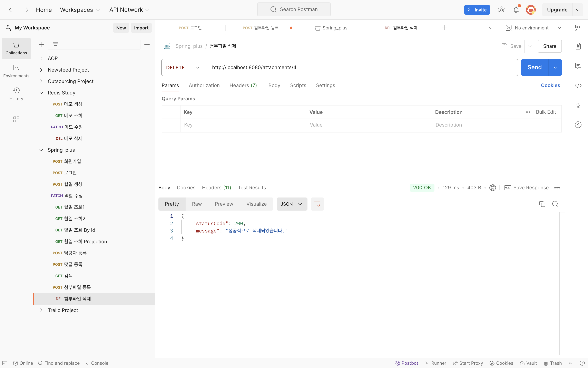Click the Send button

click(535, 67)
